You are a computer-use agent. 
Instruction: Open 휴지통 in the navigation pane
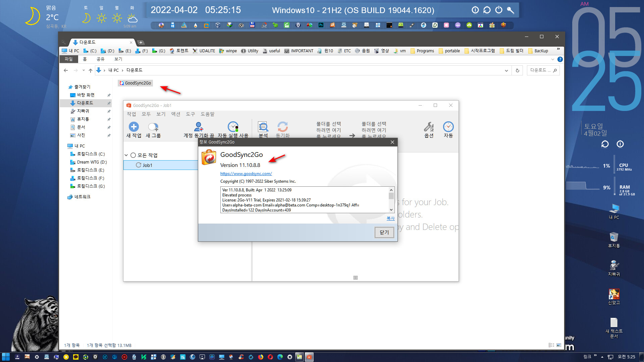pos(83,119)
